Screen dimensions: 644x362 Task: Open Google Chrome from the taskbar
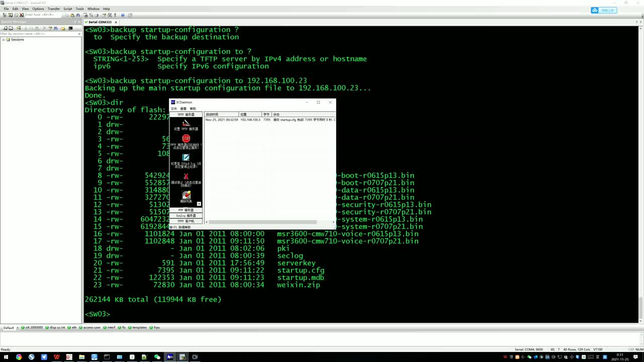tap(19, 357)
